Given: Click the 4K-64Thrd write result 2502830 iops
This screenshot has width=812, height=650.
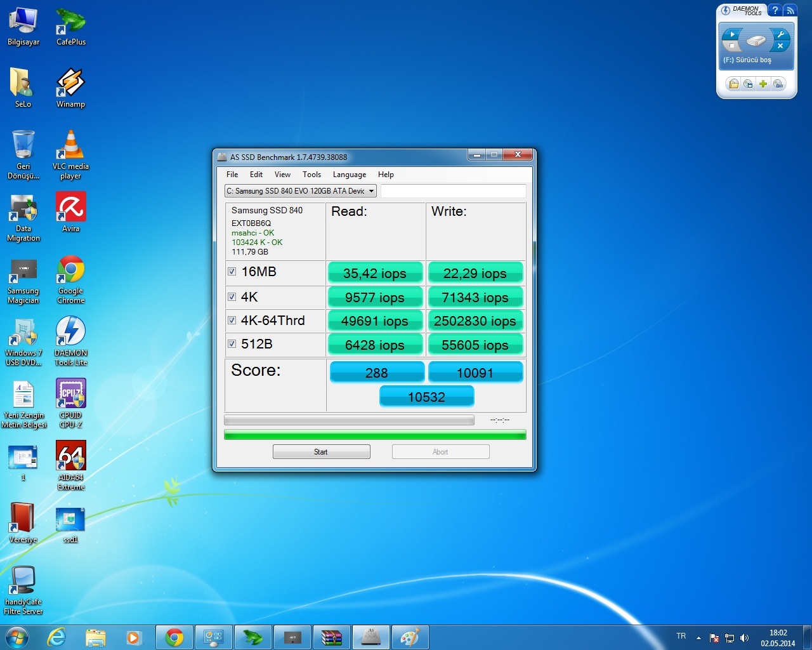Looking at the screenshot, I should coord(475,321).
